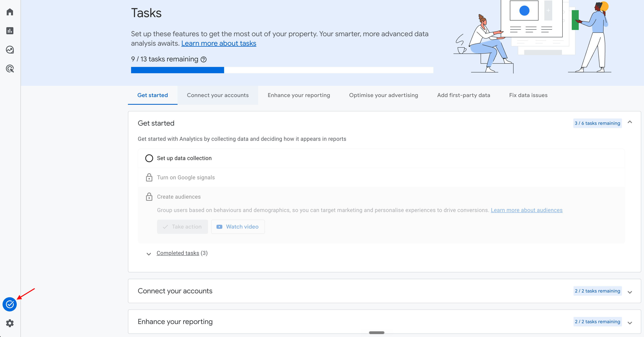Click help icon beside tasks remaining

coord(204,59)
